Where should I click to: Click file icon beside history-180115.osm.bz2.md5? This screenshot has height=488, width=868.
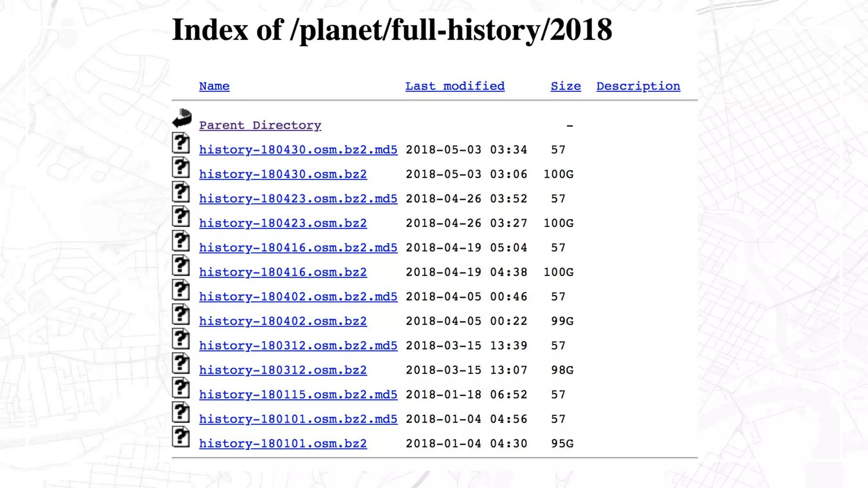(x=181, y=388)
